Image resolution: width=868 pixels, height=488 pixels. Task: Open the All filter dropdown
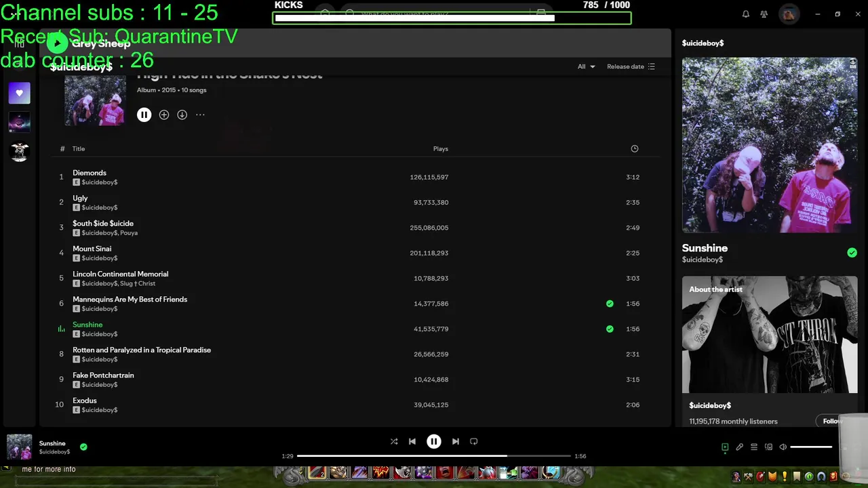pos(587,66)
